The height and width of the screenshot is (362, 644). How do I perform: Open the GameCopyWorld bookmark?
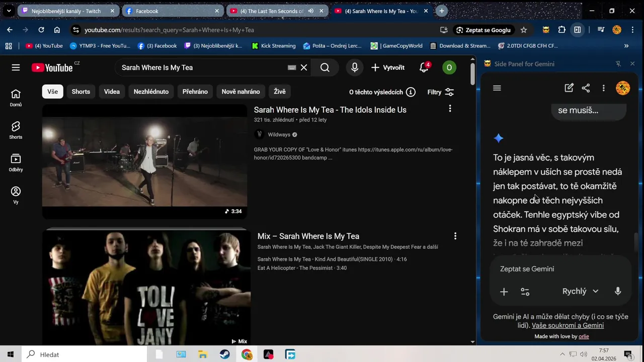pyautogui.click(x=396, y=46)
